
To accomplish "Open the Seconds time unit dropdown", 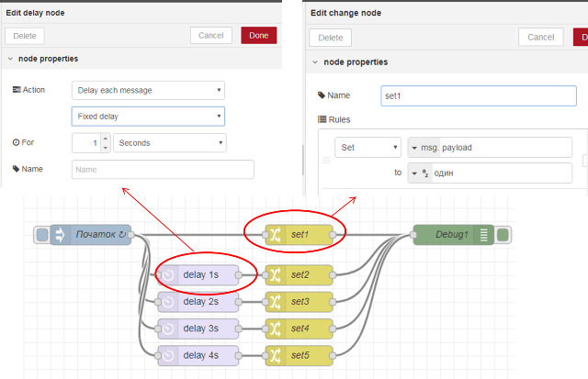I will tap(169, 143).
